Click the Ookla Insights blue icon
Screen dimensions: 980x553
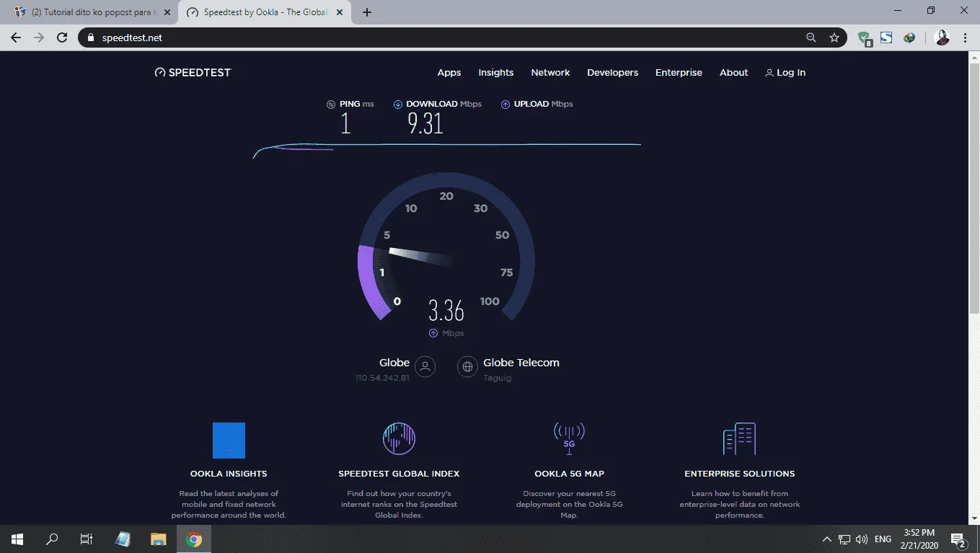229,441
